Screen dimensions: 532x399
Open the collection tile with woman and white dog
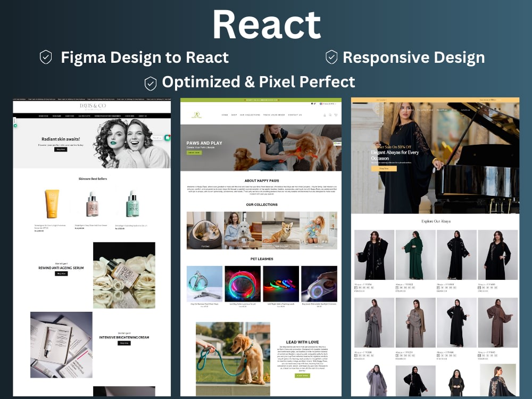point(243,230)
